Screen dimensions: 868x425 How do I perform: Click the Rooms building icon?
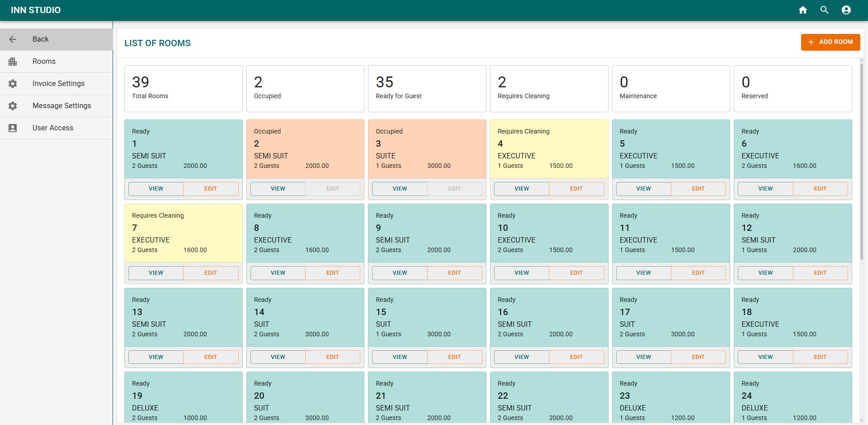click(13, 62)
